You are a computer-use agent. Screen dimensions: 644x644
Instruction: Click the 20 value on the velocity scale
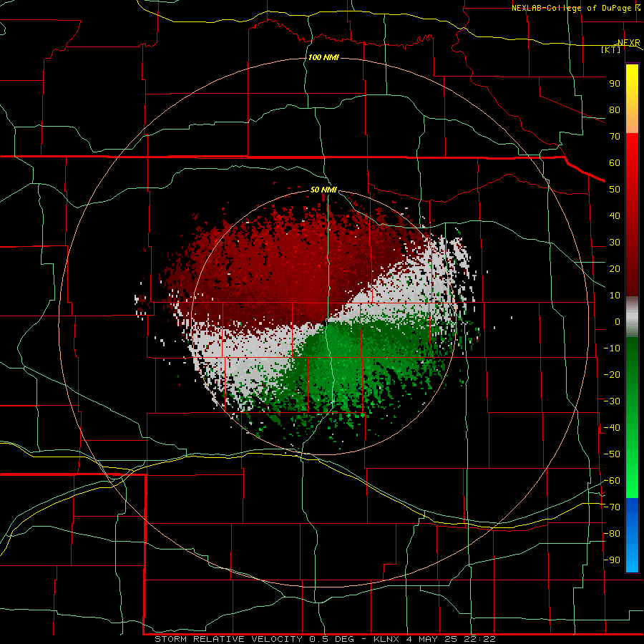point(615,268)
